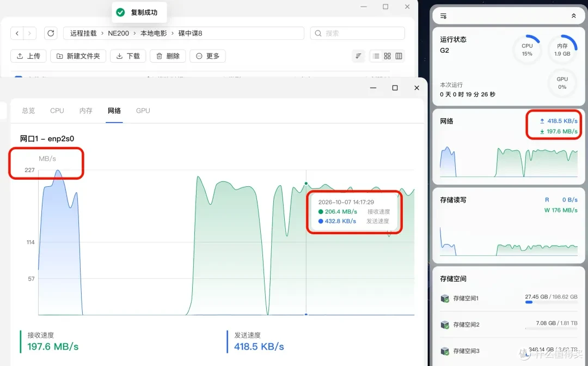
Task: Close the resource monitor window
Action: [x=416, y=88]
